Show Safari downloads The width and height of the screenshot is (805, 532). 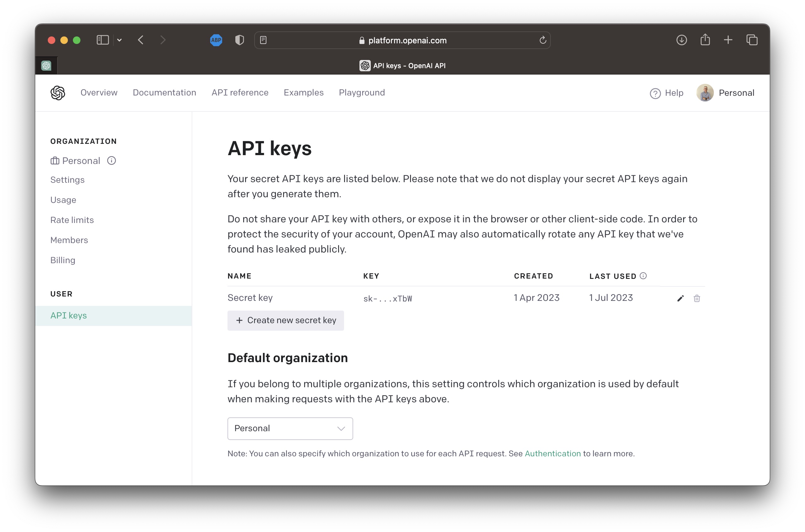(x=682, y=40)
